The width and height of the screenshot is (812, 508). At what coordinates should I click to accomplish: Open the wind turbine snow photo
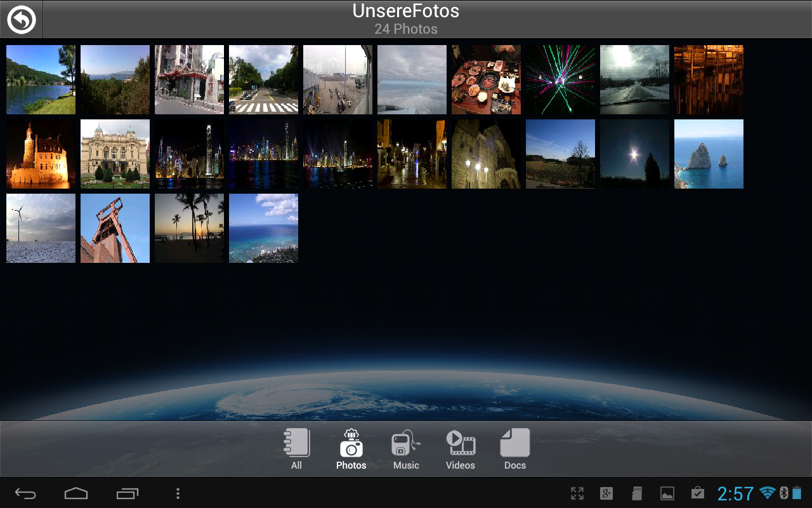click(41, 228)
